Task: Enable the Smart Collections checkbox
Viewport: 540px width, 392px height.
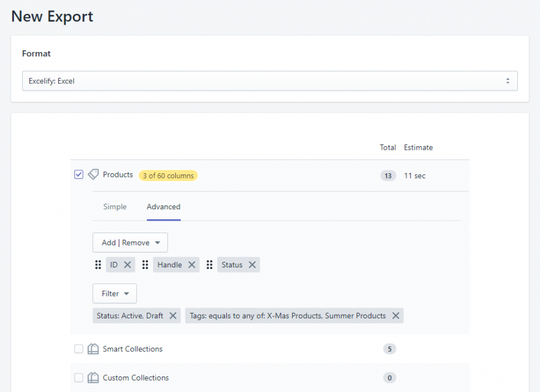Action: 79,348
